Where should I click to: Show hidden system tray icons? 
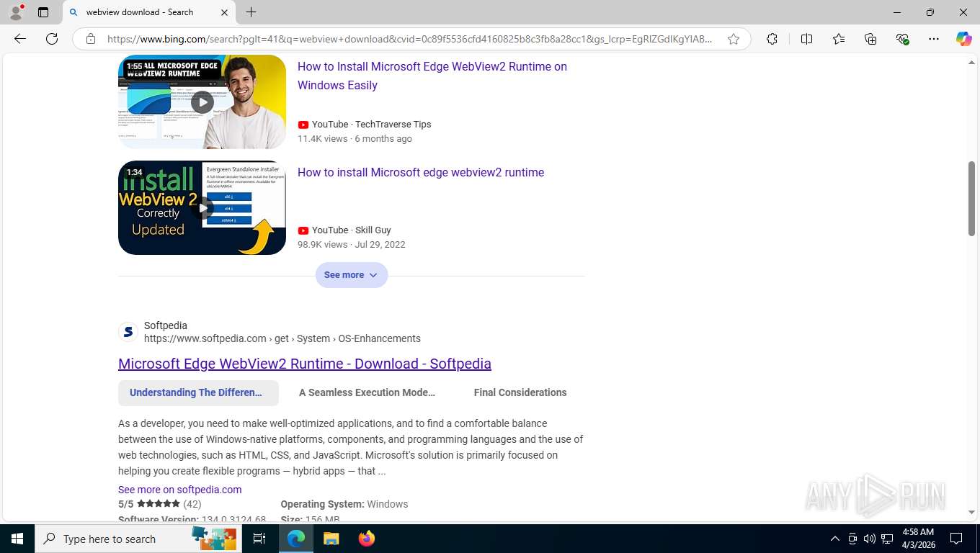(x=835, y=539)
